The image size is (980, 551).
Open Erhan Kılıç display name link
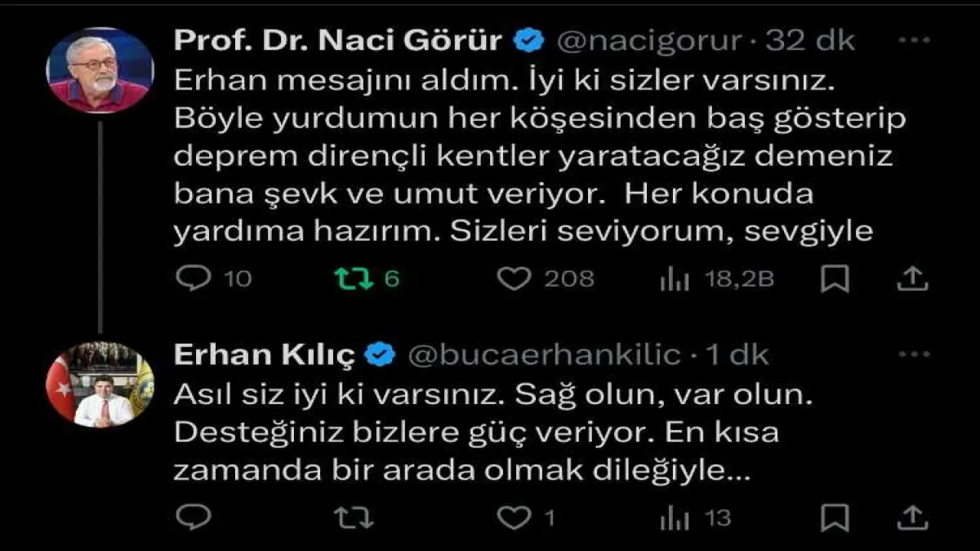tap(264, 355)
